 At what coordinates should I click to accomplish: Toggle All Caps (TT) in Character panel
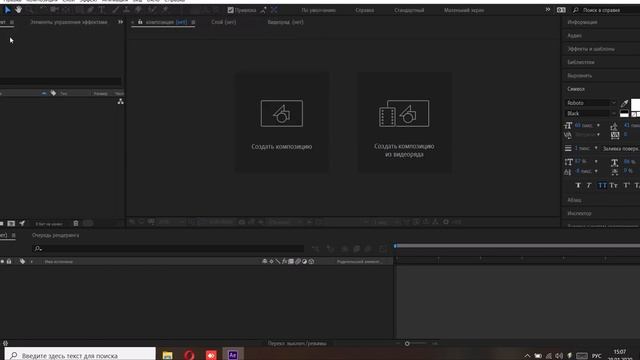pos(602,185)
